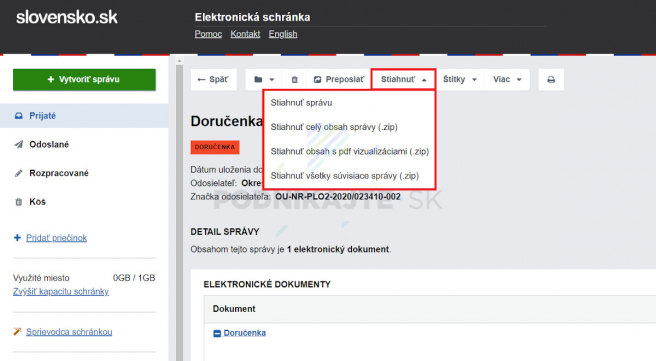
Task: Open the Viac more-options dropdown
Action: [507, 79]
